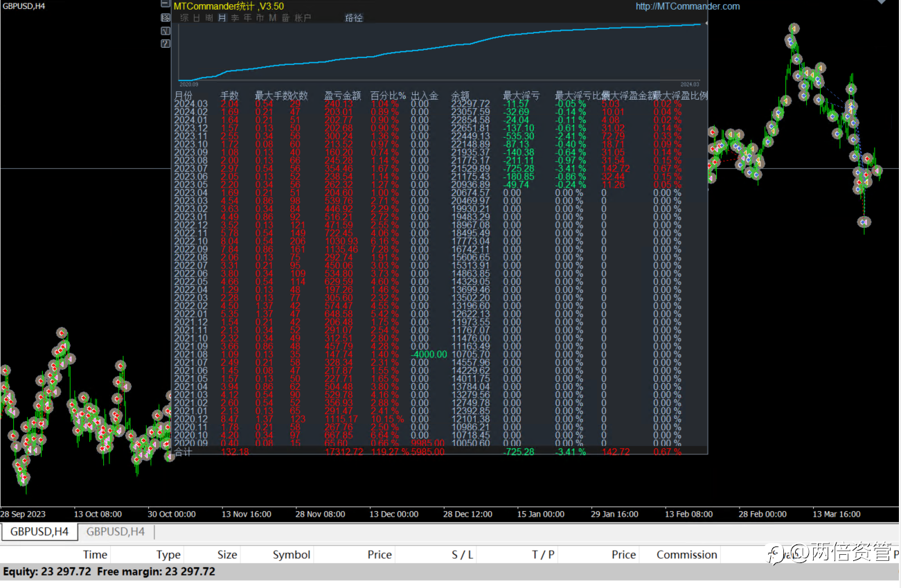
Task: Open the question mark help icon
Action: 166,44
